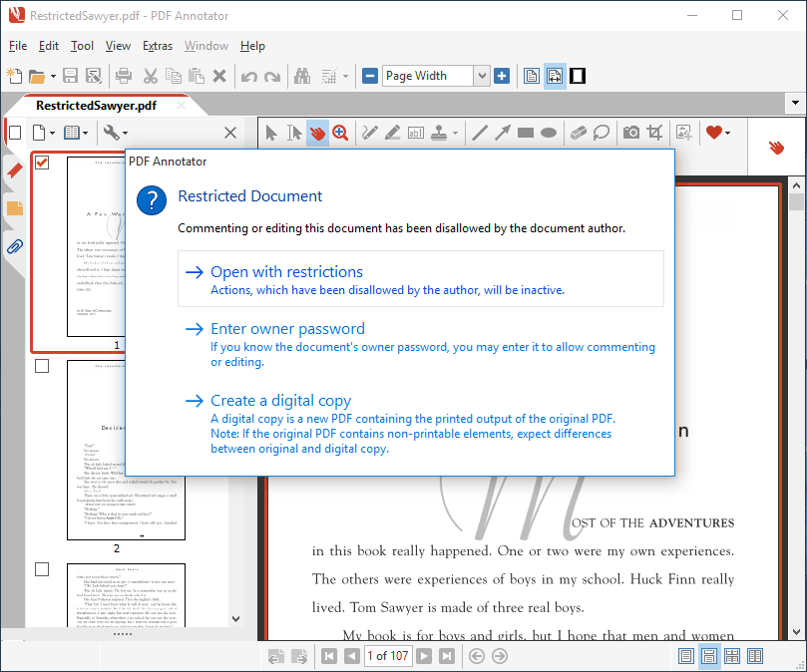Switch to continuous page layout
This screenshot has height=672, width=807.
[708, 656]
